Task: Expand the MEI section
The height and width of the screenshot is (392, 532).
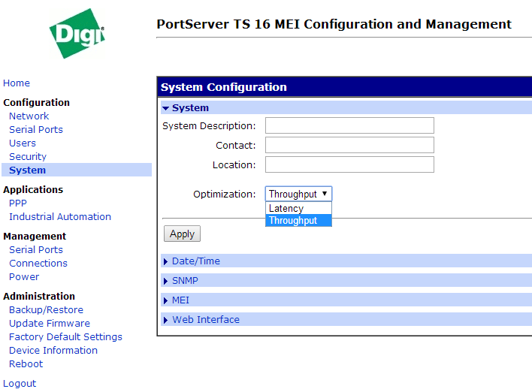Action: pos(180,300)
